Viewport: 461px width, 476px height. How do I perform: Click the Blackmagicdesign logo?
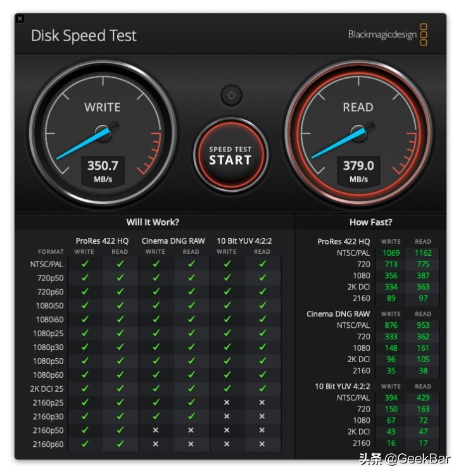point(388,34)
